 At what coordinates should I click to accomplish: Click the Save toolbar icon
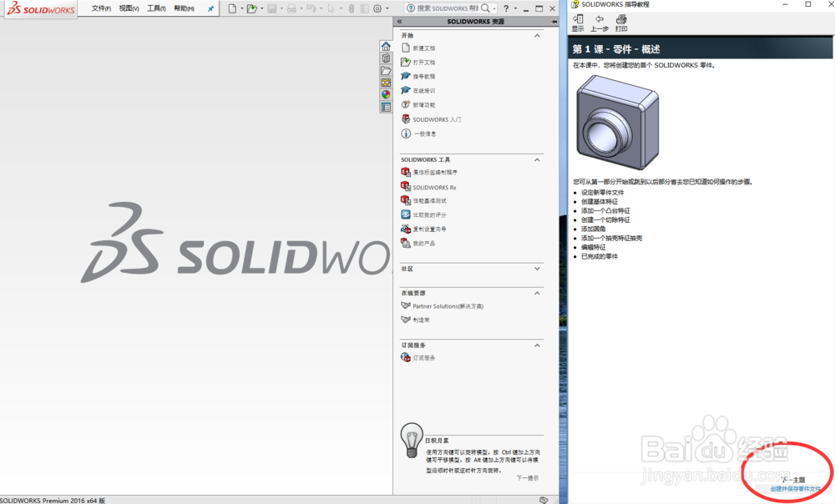pyautogui.click(x=272, y=8)
